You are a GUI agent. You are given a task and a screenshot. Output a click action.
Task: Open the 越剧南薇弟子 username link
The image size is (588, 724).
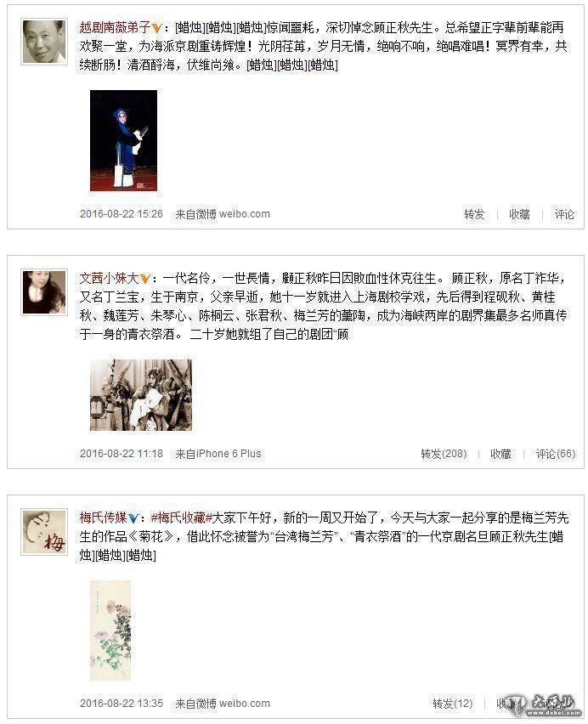coord(116,28)
